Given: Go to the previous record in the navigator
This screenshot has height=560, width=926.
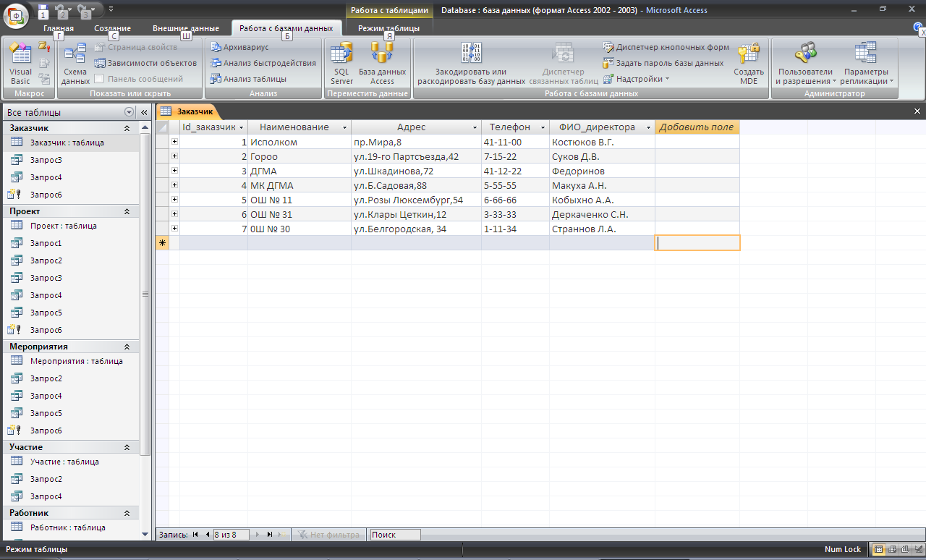Looking at the screenshot, I should 207,535.
